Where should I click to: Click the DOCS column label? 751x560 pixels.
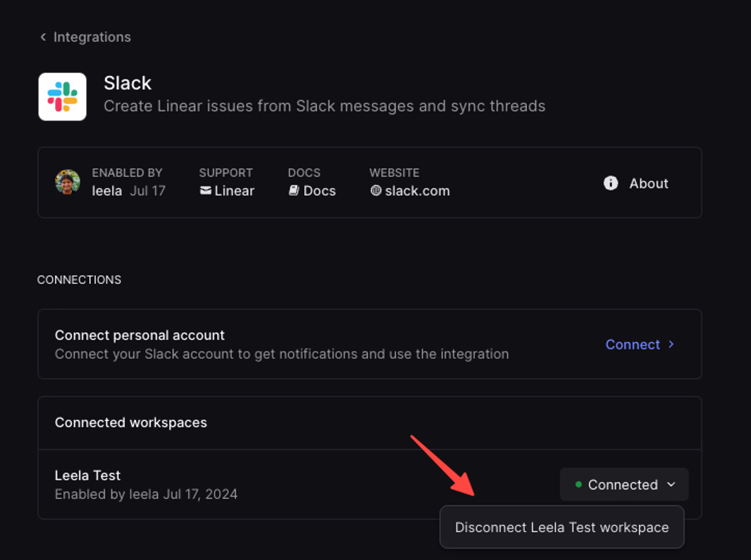pos(304,173)
